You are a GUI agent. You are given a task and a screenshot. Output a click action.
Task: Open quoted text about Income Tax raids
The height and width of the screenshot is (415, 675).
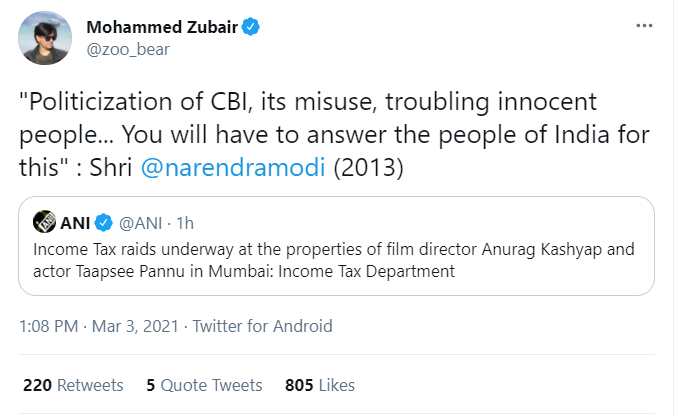[330, 250]
